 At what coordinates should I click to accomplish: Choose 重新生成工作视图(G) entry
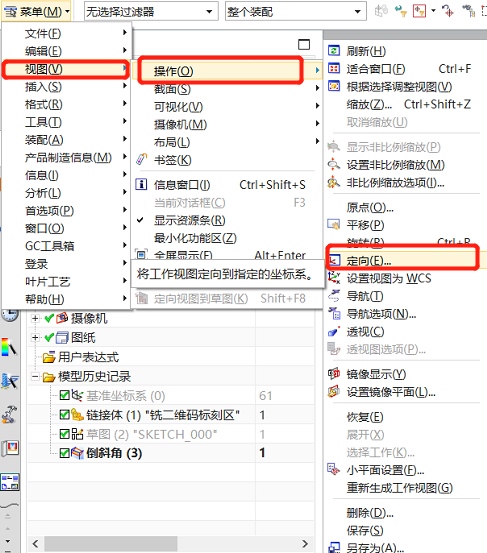pos(406,487)
